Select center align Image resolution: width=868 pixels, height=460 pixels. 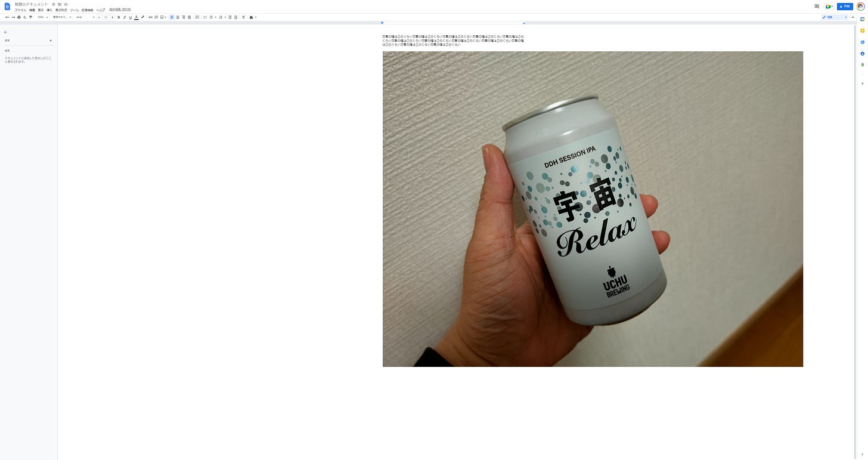pos(178,17)
